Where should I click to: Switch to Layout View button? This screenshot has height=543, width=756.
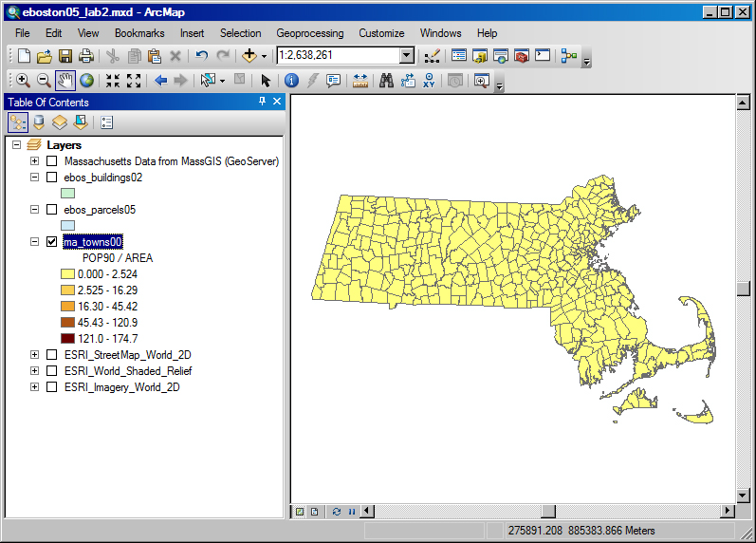(314, 512)
